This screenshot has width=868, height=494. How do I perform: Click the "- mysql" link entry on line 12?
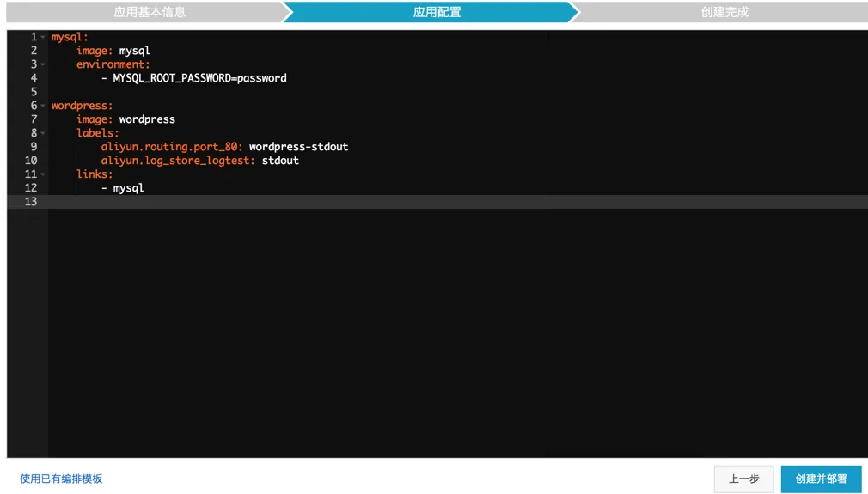tap(123, 188)
